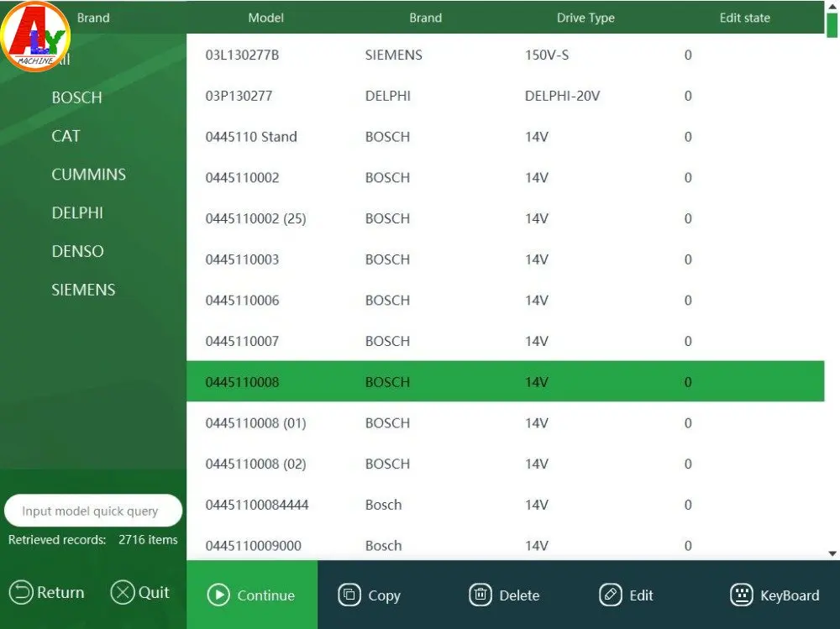Viewport: 840px width, 629px height.
Task: Click the Continue button label
Action: click(x=265, y=595)
